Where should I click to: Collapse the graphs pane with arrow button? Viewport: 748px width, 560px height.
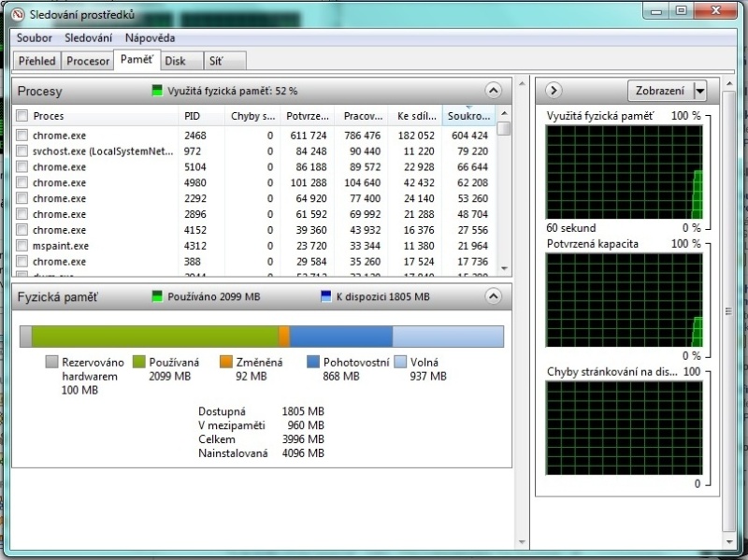coord(554,90)
